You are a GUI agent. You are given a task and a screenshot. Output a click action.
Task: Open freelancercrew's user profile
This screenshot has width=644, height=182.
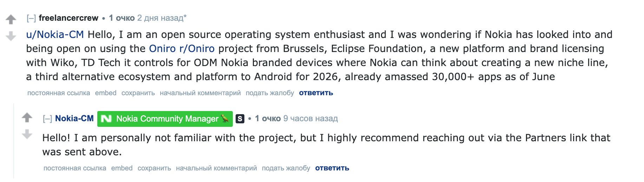click(x=68, y=18)
